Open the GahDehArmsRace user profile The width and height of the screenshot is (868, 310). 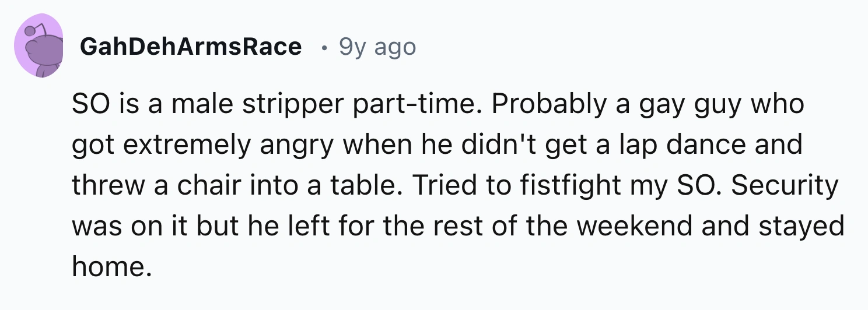click(191, 47)
